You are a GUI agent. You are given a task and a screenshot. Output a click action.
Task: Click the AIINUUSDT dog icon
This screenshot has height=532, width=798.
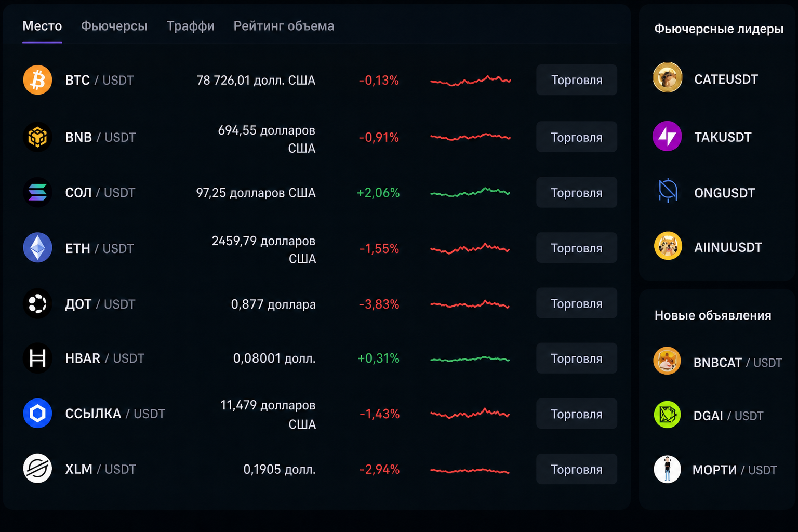(x=668, y=246)
